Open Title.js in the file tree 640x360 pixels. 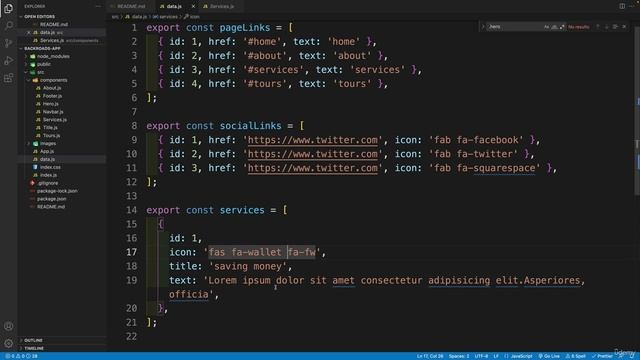50,127
